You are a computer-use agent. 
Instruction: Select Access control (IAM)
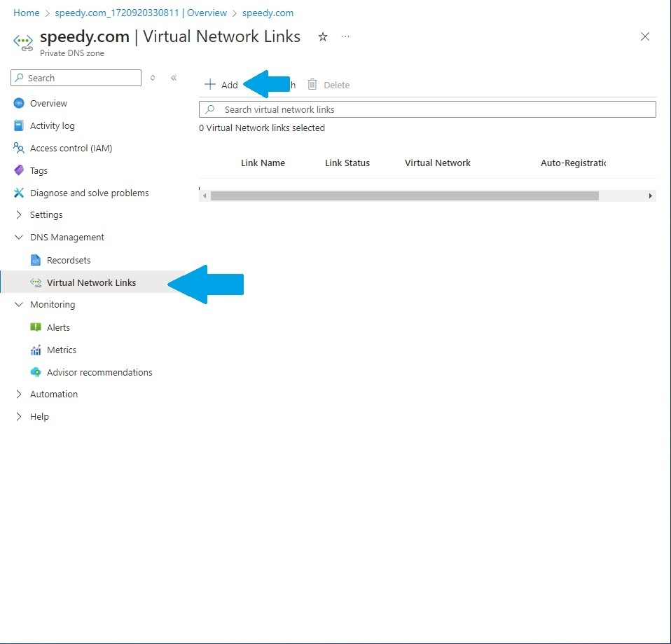click(x=71, y=148)
